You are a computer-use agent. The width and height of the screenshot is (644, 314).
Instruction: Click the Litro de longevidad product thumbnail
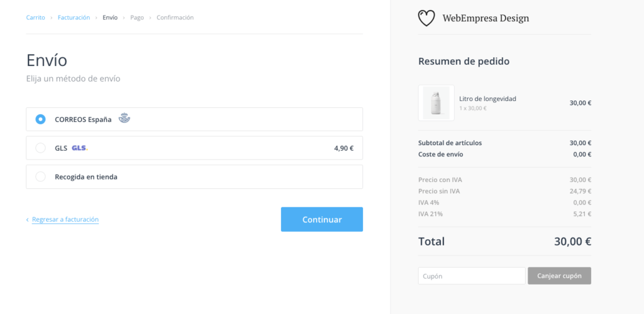pyautogui.click(x=436, y=103)
